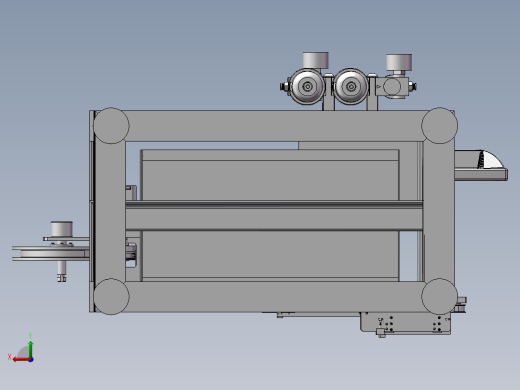Select the middle horizontal crossbar inside the frame
This screenshot has height=390, width=520.
click(x=274, y=216)
